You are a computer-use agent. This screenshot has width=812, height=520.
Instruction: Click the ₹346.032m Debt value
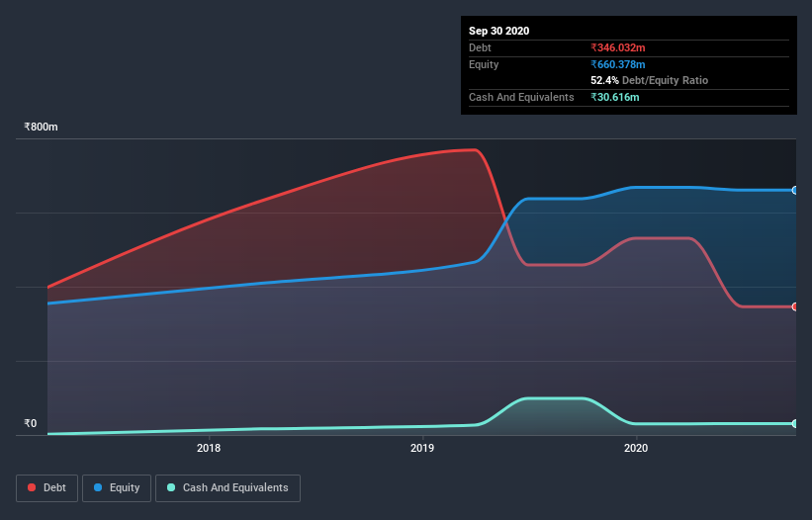click(618, 47)
